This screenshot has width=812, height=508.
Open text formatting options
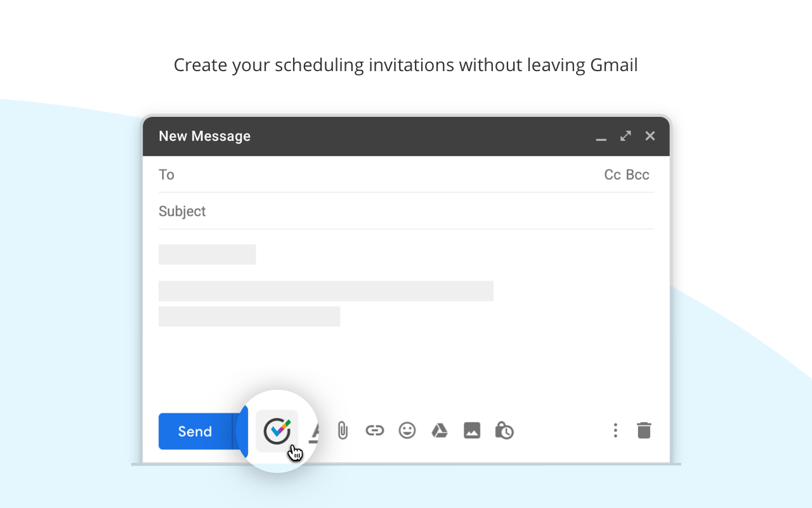pos(315,430)
